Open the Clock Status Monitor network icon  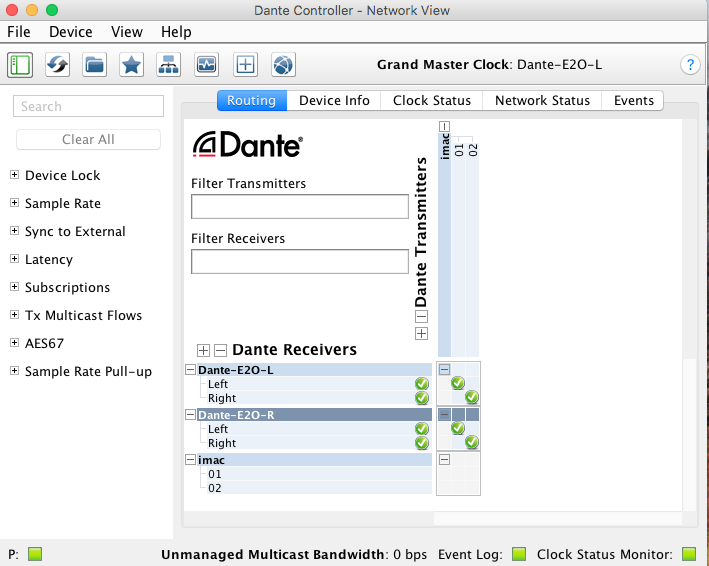pyautogui.click(x=169, y=65)
